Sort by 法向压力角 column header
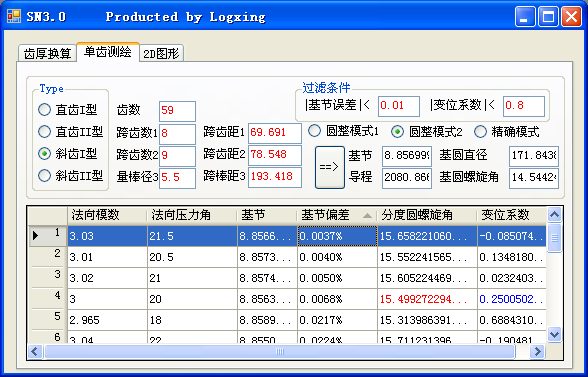This screenshot has width=588, height=377. (192, 215)
